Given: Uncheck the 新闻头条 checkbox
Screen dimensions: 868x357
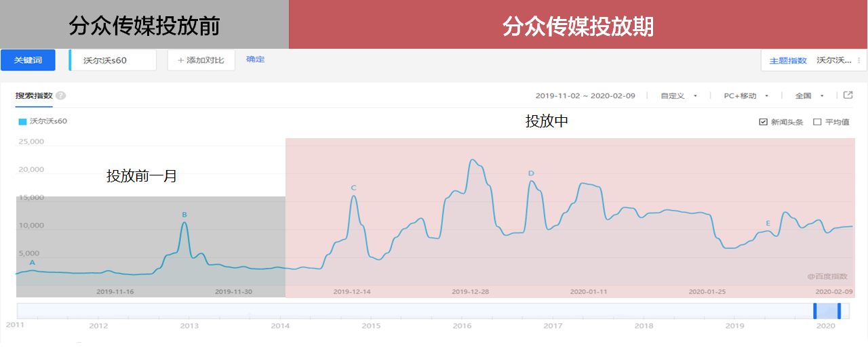Looking at the screenshot, I should coord(764,122).
